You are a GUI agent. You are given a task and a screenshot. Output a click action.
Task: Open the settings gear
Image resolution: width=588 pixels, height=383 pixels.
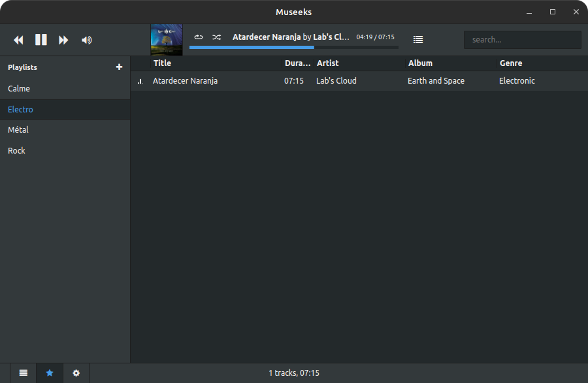[76, 373]
